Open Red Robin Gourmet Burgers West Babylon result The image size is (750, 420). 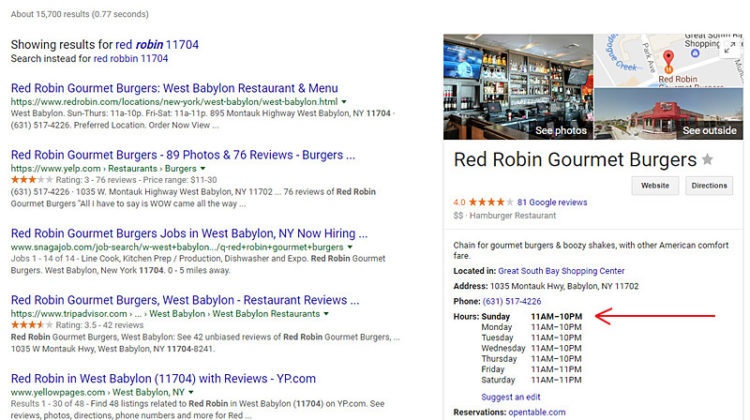(x=174, y=88)
